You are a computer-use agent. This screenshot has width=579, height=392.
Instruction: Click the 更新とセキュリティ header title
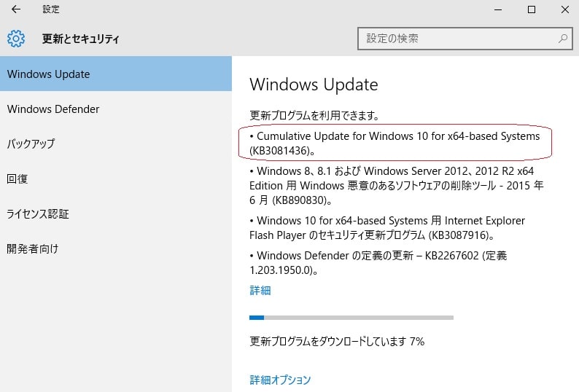pyautogui.click(x=80, y=39)
